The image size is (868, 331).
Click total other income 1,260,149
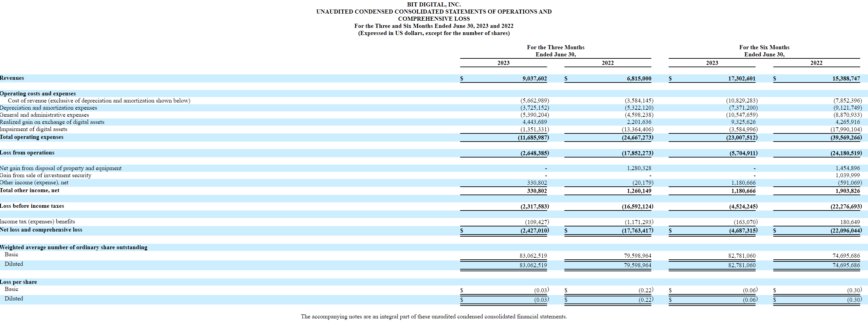point(639,191)
